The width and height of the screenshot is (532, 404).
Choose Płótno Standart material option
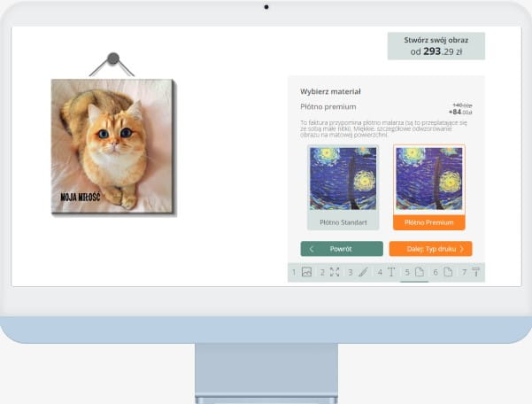pyautogui.click(x=343, y=178)
